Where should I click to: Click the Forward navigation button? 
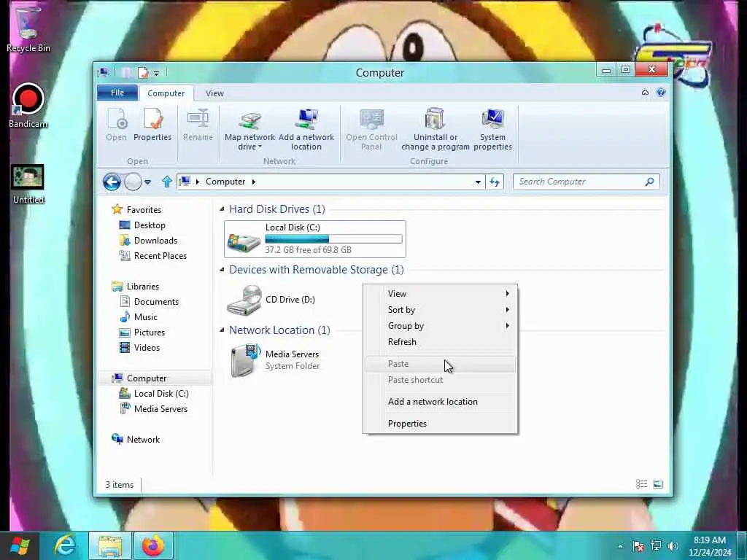point(133,182)
